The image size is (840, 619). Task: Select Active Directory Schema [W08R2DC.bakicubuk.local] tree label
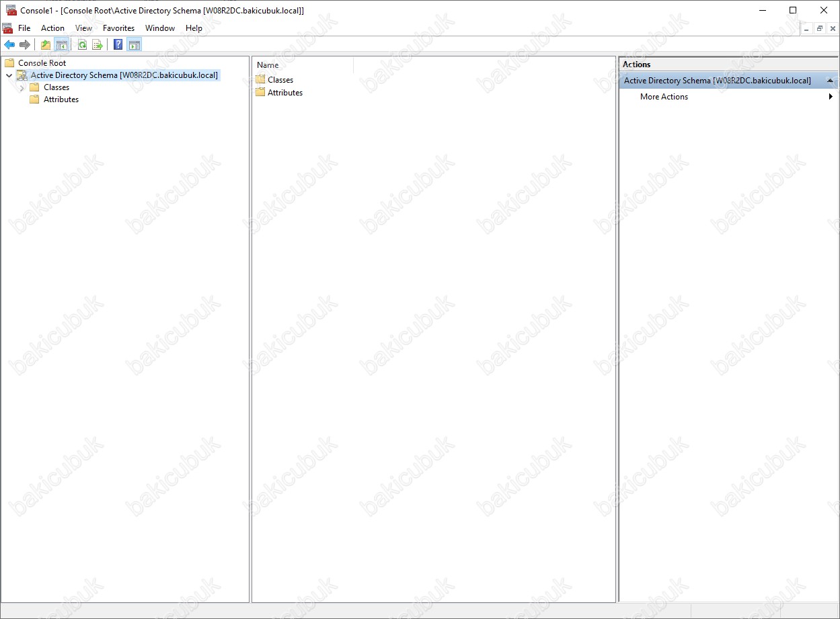pos(124,75)
